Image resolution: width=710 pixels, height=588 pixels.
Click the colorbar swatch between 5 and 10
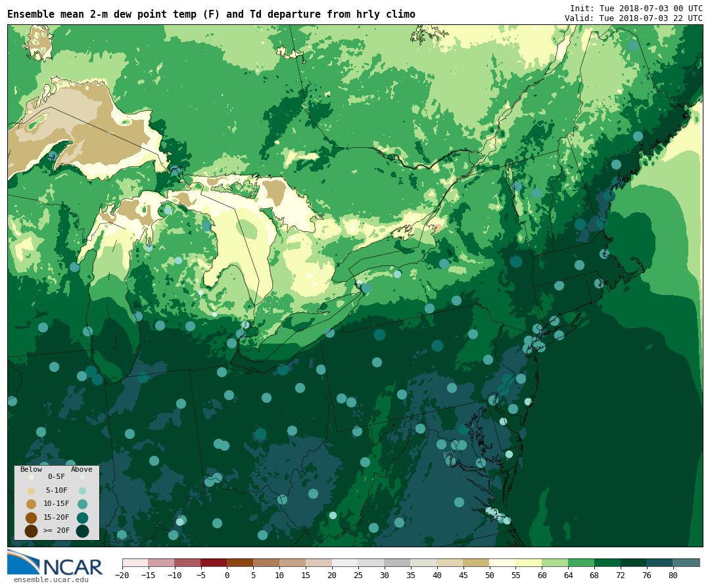point(267,562)
